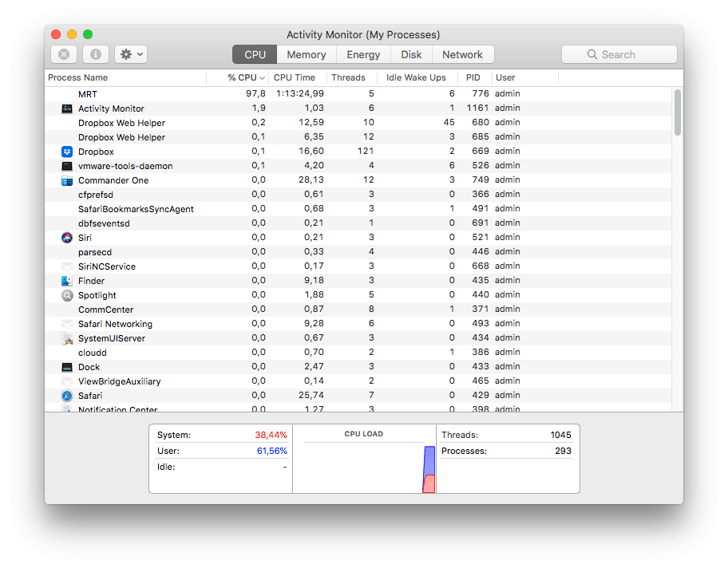
Task: Sort by Idle Wake Ups column
Action: tap(417, 77)
